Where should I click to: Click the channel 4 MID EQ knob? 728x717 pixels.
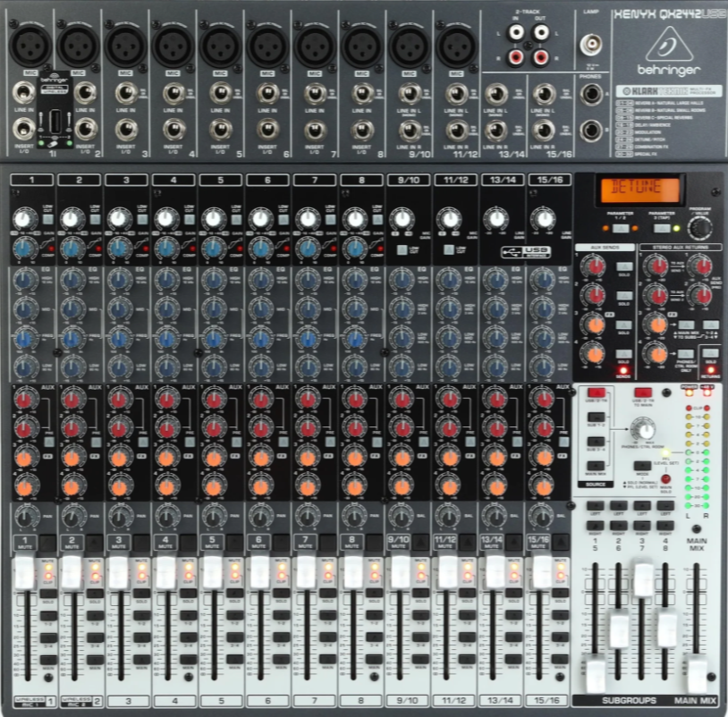[x=166, y=308]
